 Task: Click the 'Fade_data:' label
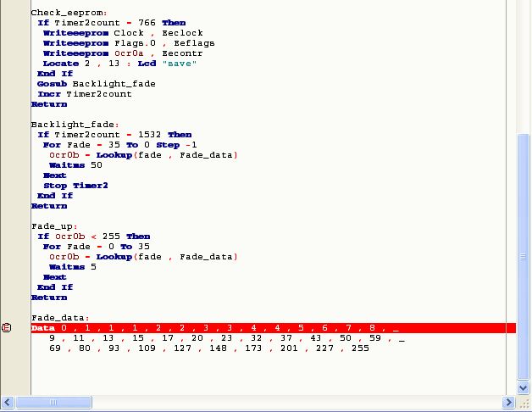click(x=60, y=318)
